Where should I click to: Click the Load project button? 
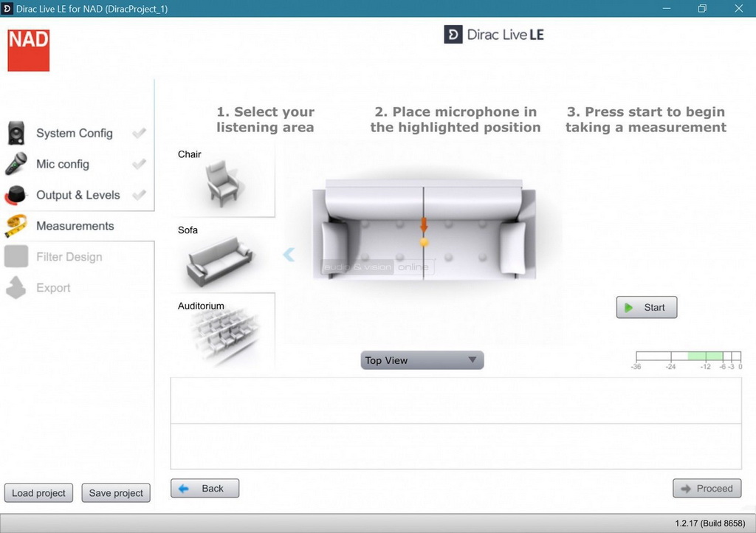pyautogui.click(x=38, y=493)
